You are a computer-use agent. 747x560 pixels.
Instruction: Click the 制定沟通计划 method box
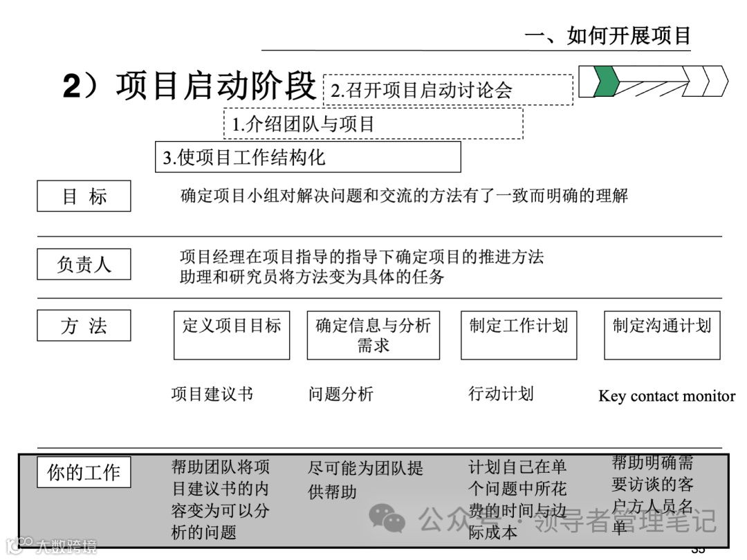(x=662, y=335)
